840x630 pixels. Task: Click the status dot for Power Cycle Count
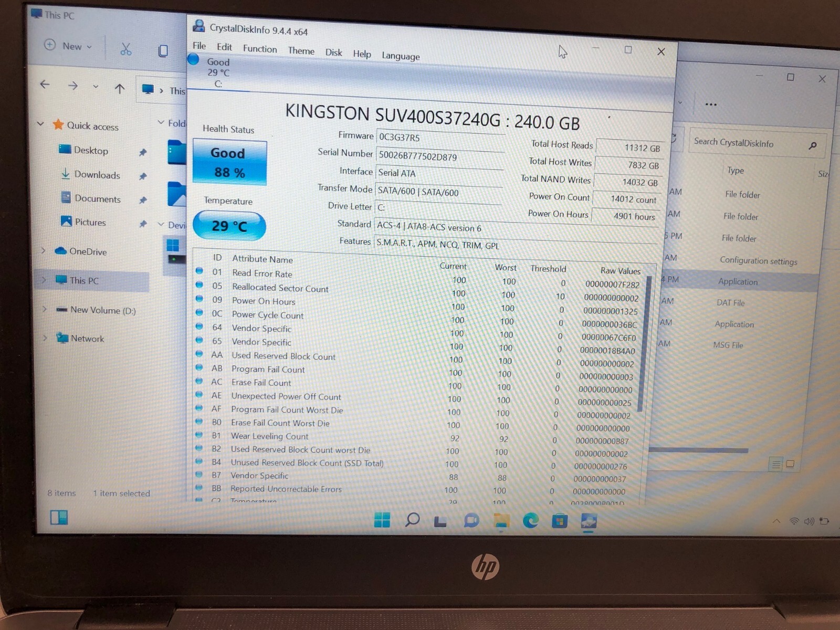point(199,312)
